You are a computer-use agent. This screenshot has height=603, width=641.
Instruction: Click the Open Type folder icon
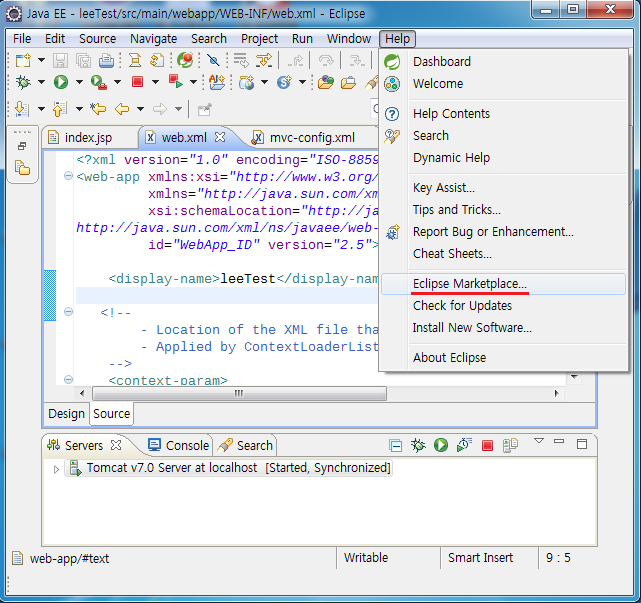[x=326, y=82]
